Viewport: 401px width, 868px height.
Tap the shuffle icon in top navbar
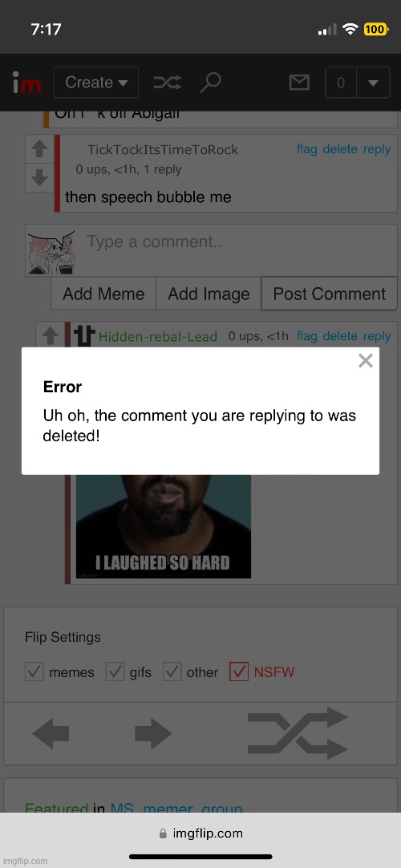point(167,83)
